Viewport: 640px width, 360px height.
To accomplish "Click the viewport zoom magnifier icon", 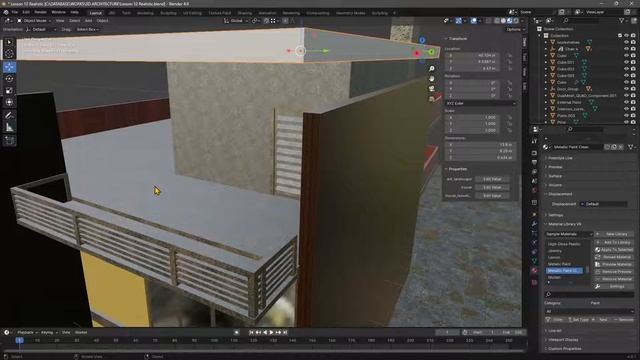I will pyautogui.click(x=431, y=69).
